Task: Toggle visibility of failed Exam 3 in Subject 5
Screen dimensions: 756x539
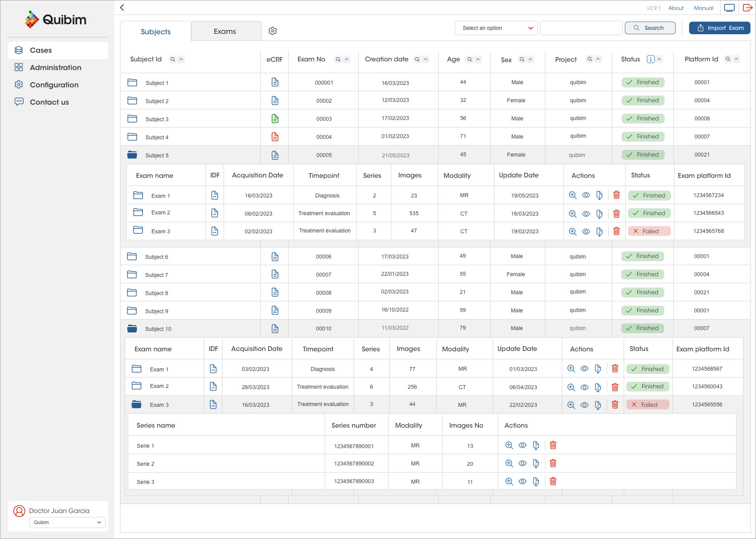Action: (586, 232)
